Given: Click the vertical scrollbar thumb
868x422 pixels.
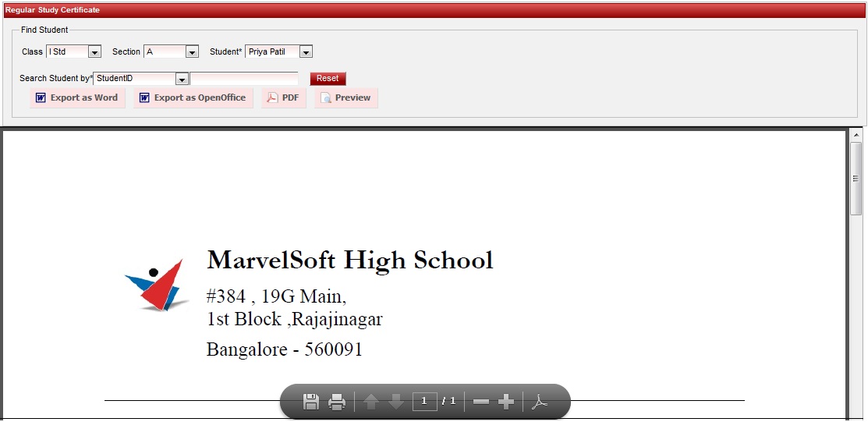Looking at the screenshot, I should 856,179.
